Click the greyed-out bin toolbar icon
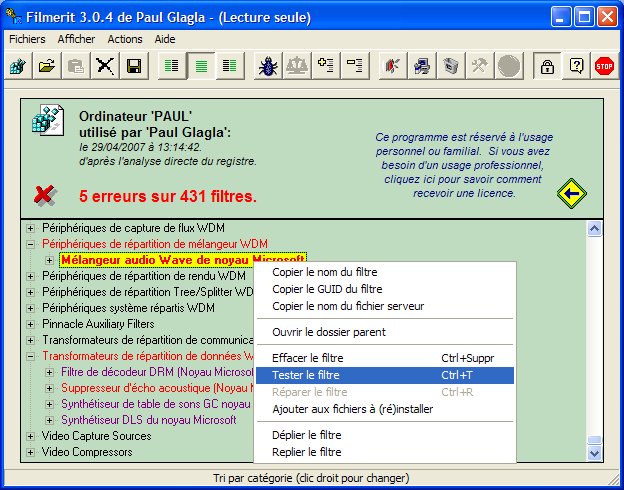 click(450, 66)
